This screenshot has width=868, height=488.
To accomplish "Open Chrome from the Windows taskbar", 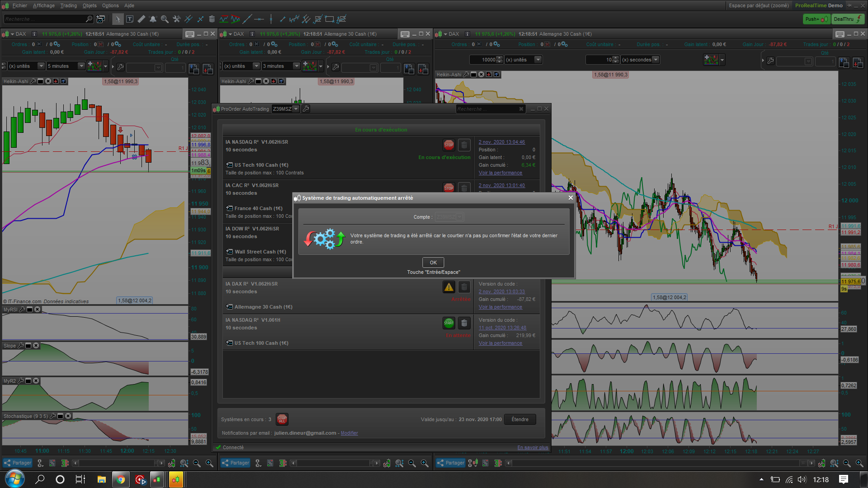I will click(x=121, y=479).
